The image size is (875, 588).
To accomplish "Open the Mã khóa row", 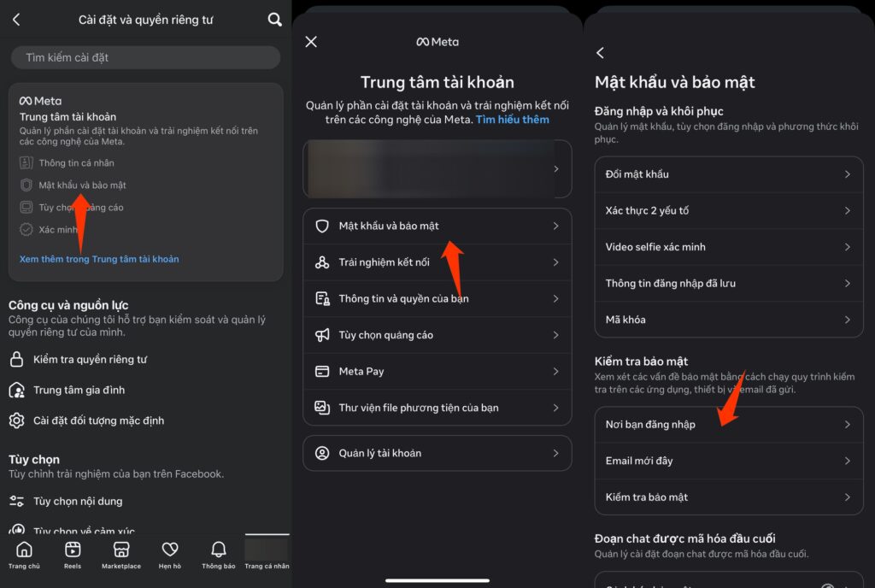I will (x=729, y=320).
